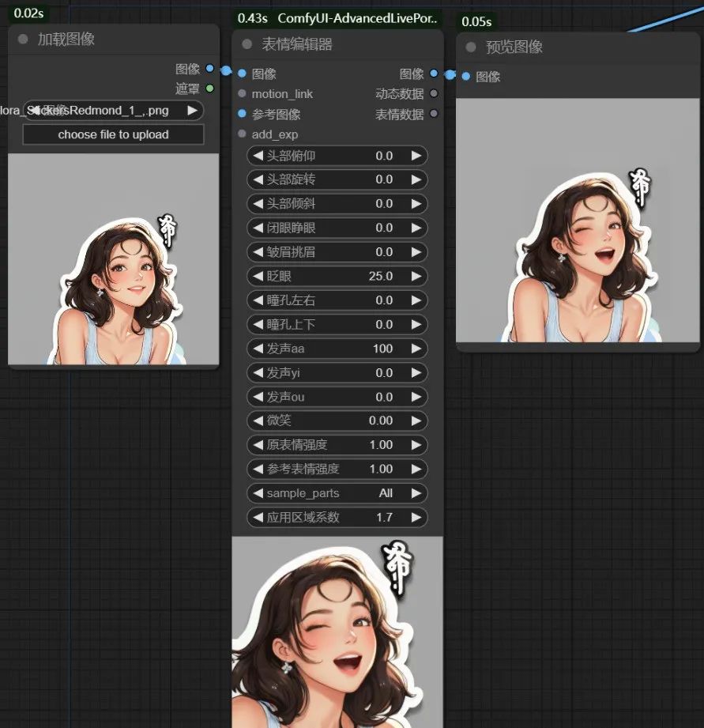Click the choose file to upload button
704x728 pixels.
tap(113, 134)
